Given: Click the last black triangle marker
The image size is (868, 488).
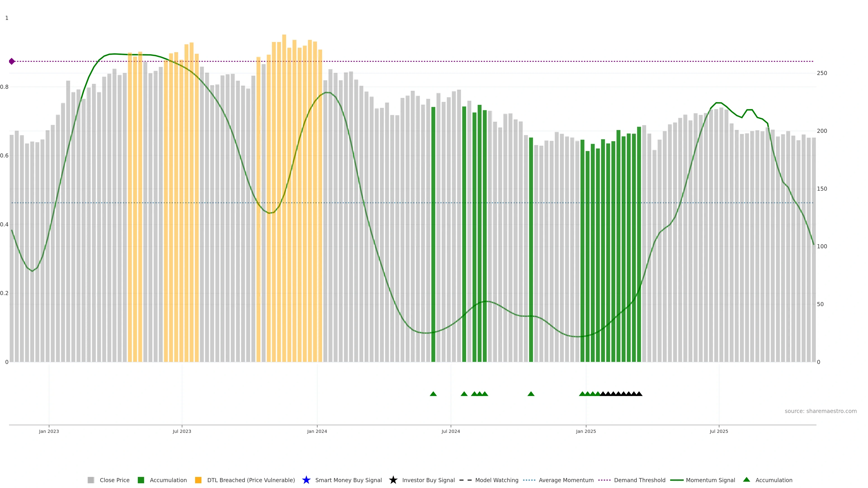Looking at the screenshot, I should click(x=639, y=394).
